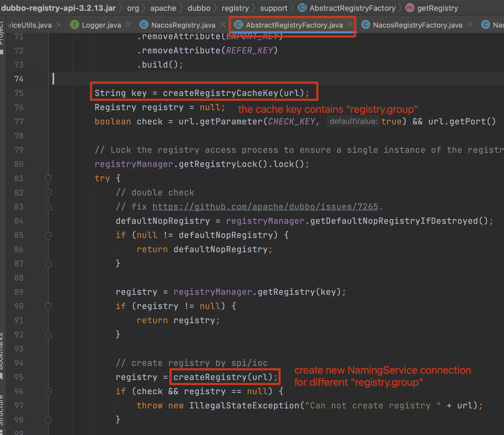Select dubbo-registry-api-3.2.13.jar breadcrumb
Image resolution: width=504 pixels, height=435 pixels.
[58, 8]
